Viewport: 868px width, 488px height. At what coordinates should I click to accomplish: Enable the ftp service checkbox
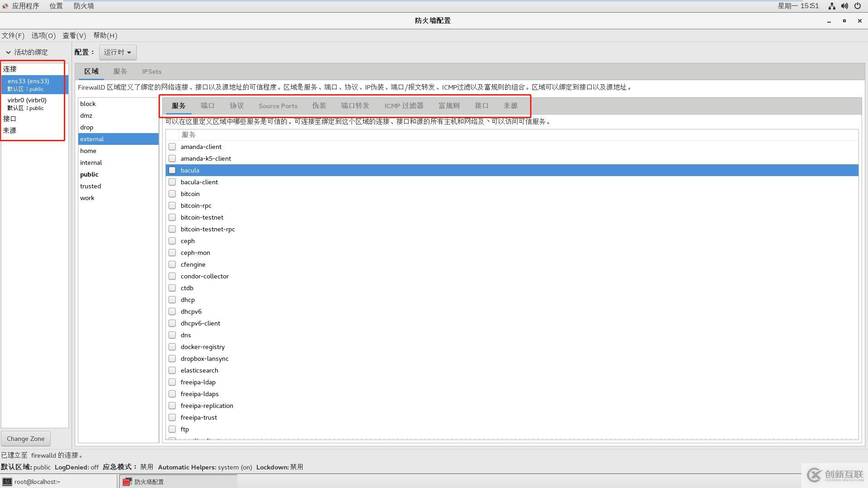coord(172,429)
